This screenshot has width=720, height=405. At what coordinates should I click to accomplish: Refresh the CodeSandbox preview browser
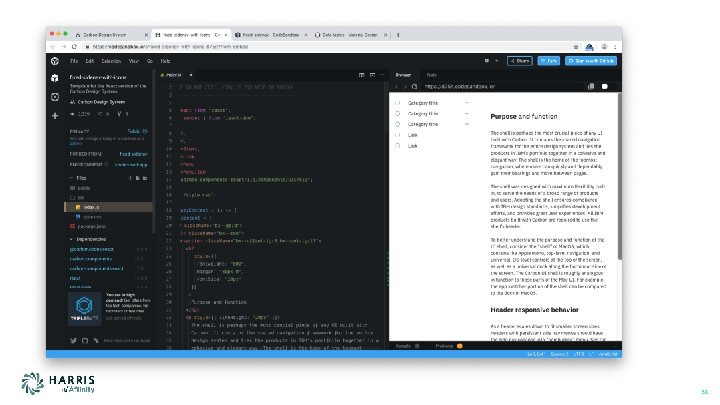pyautogui.click(x=415, y=86)
